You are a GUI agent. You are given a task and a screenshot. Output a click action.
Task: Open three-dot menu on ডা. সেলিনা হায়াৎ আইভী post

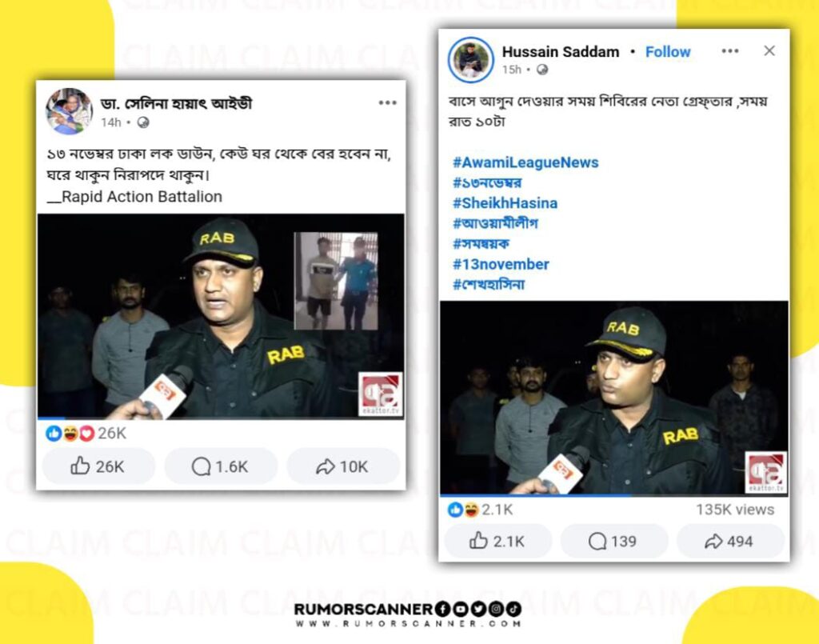tap(388, 103)
